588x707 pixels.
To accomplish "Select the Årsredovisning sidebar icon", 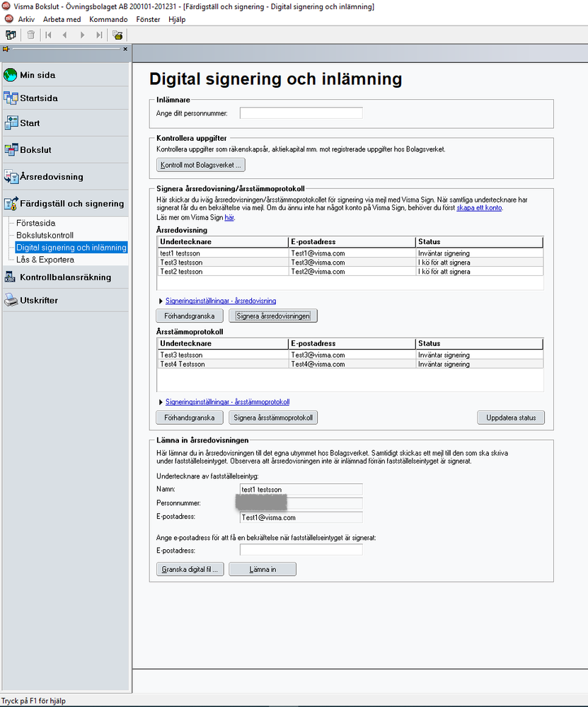I will (x=10, y=177).
